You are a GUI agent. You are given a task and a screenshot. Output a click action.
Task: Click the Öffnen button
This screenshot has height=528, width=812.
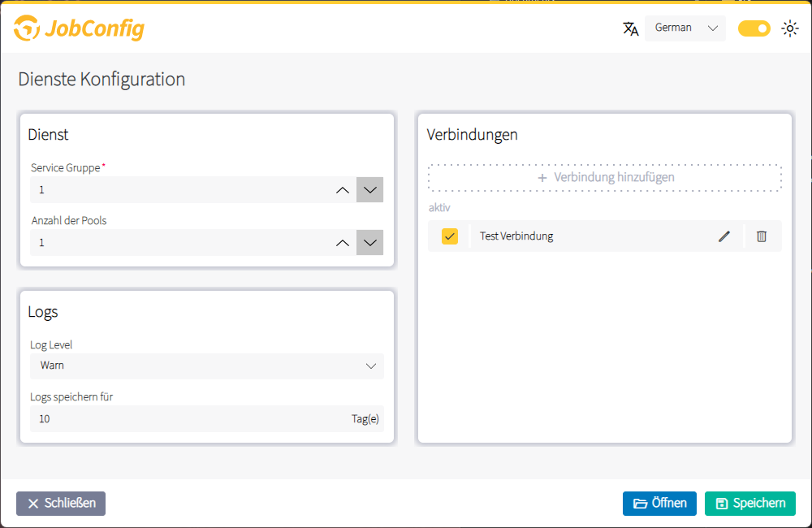tap(659, 504)
